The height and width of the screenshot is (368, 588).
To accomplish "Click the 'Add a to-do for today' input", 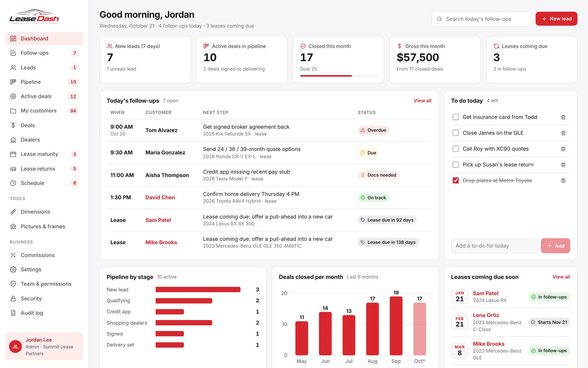I will tap(494, 246).
